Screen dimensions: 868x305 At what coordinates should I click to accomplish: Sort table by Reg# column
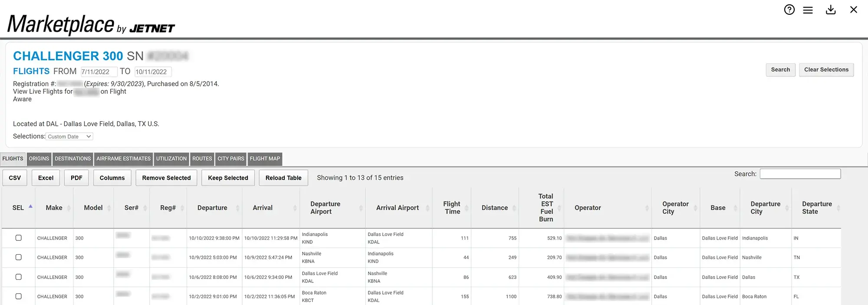168,208
